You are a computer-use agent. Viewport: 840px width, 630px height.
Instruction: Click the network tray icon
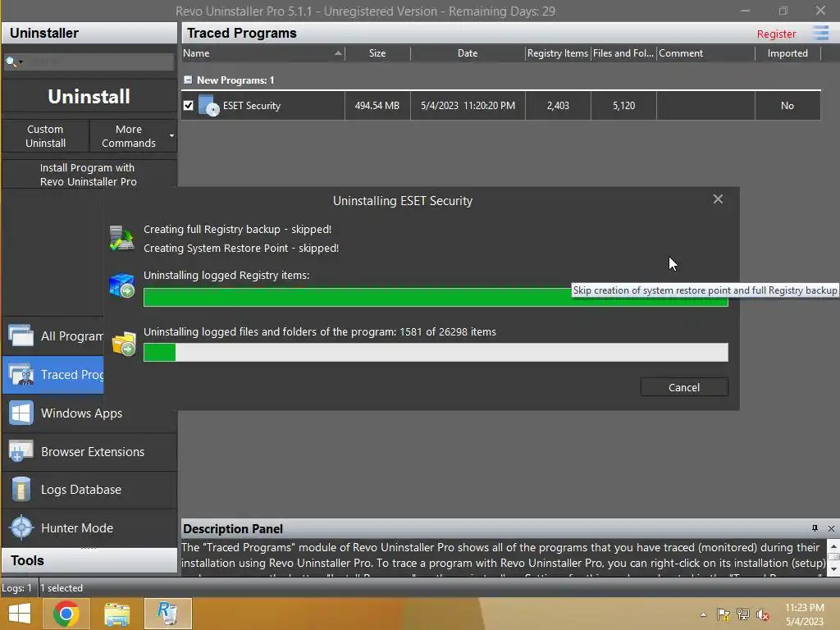743,614
